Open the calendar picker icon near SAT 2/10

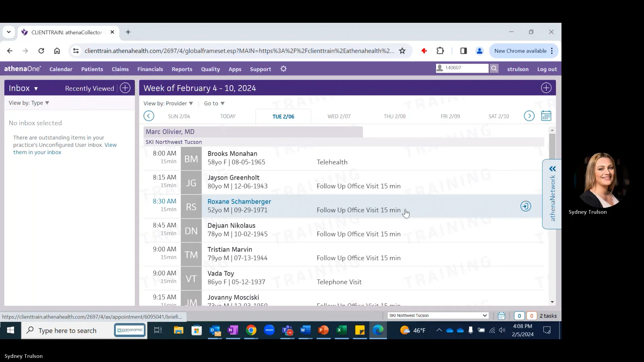click(546, 116)
